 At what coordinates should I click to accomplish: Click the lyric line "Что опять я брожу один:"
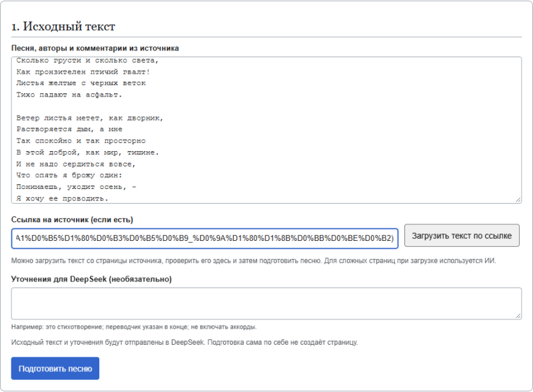coord(69,175)
